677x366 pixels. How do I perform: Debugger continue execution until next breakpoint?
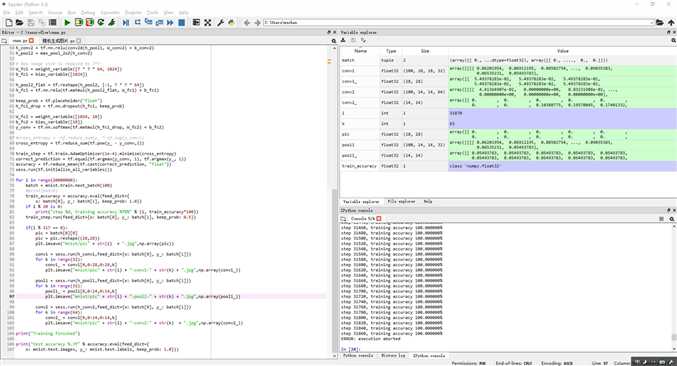coord(170,22)
